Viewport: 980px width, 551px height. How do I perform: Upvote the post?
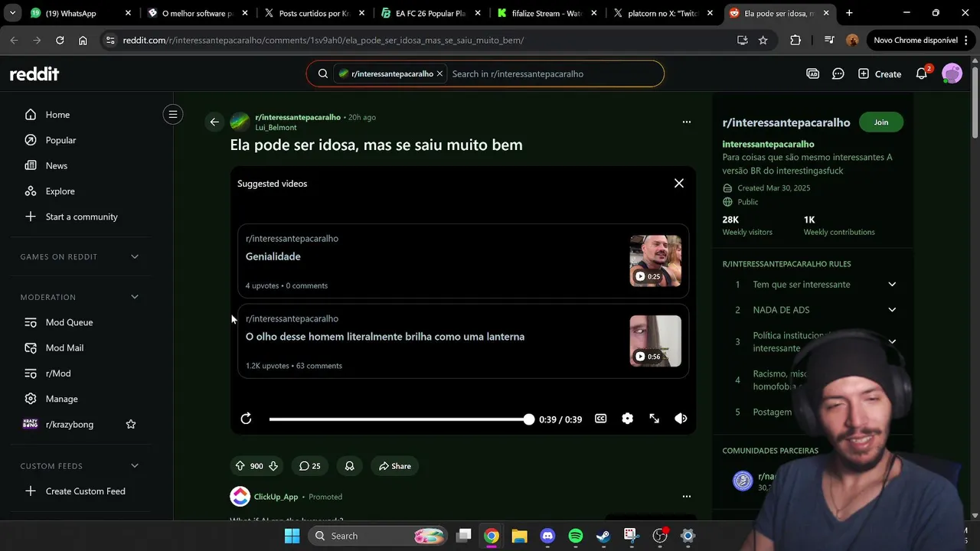pos(240,466)
